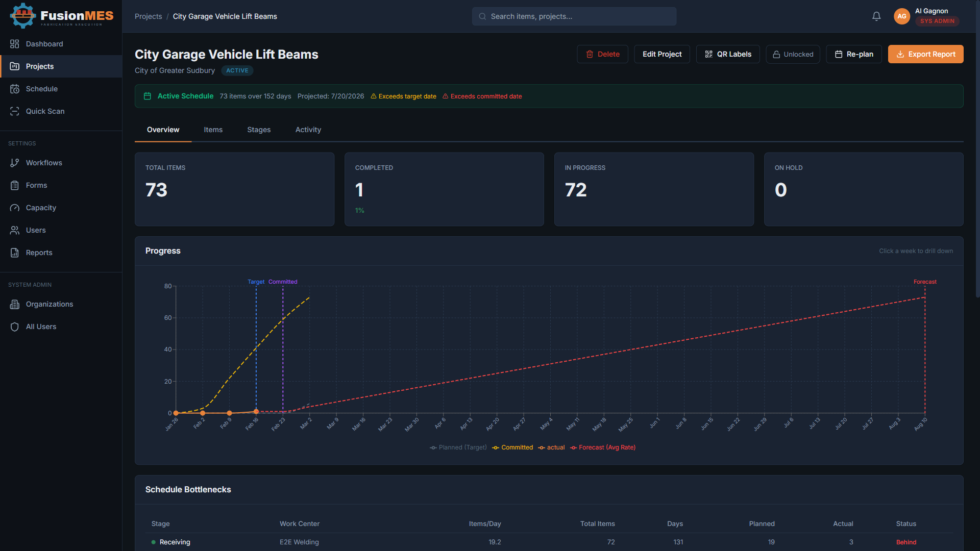Viewport: 980px width, 551px height.
Task: Toggle the Unlocked project lock
Action: coord(793,54)
